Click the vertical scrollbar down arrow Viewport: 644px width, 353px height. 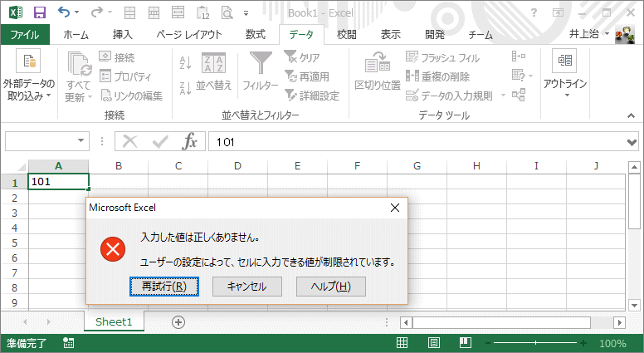[x=634, y=306]
